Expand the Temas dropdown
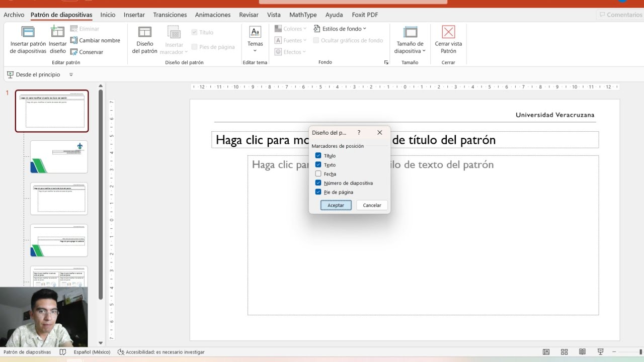The width and height of the screenshot is (644, 362). (x=255, y=40)
